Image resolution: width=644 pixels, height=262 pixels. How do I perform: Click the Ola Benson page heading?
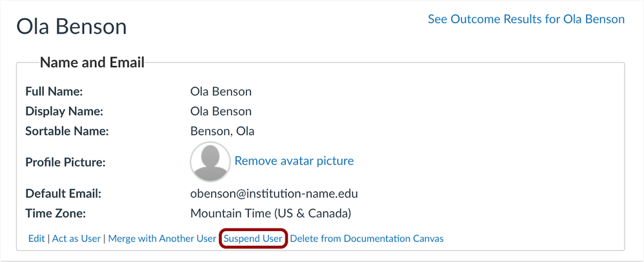click(x=71, y=26)
